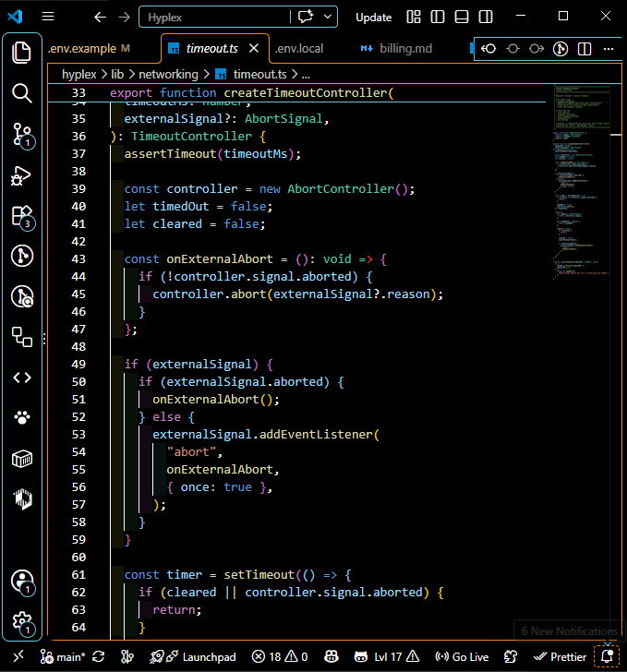Viewport: 627px width, 672px height.
Task: Click Go Live in status bar
Action: tap(462, 656)
